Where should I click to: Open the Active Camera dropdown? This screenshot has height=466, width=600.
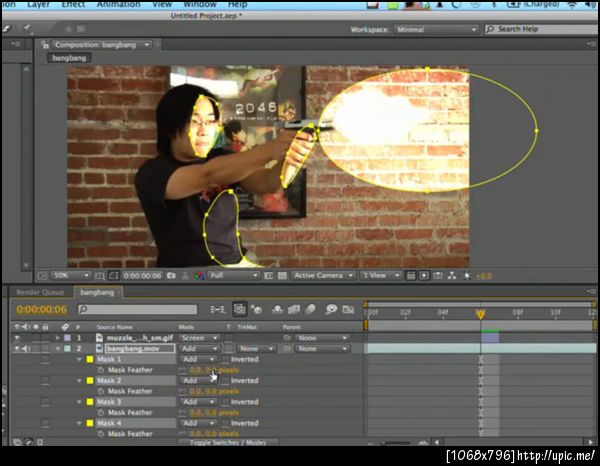tap(323, 275)
